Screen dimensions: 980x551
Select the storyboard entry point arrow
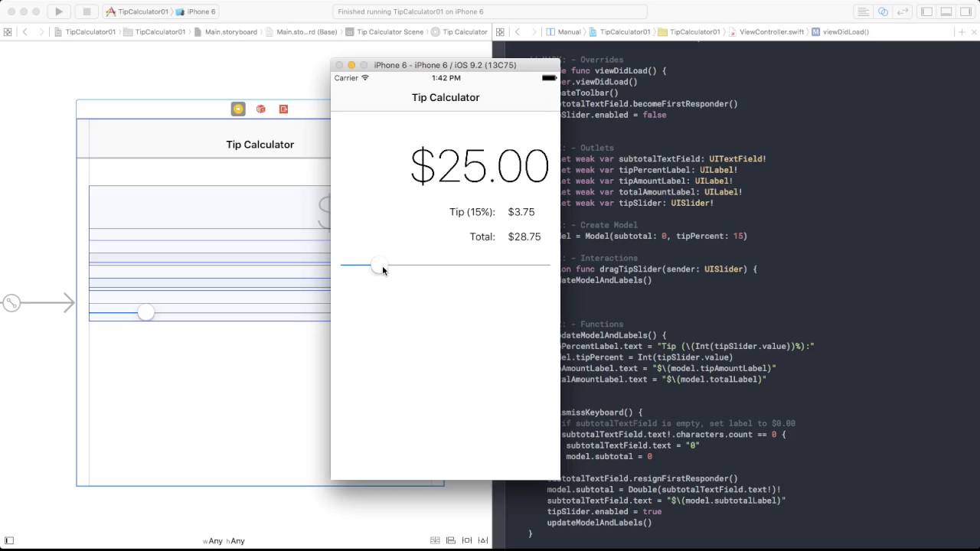38,303
